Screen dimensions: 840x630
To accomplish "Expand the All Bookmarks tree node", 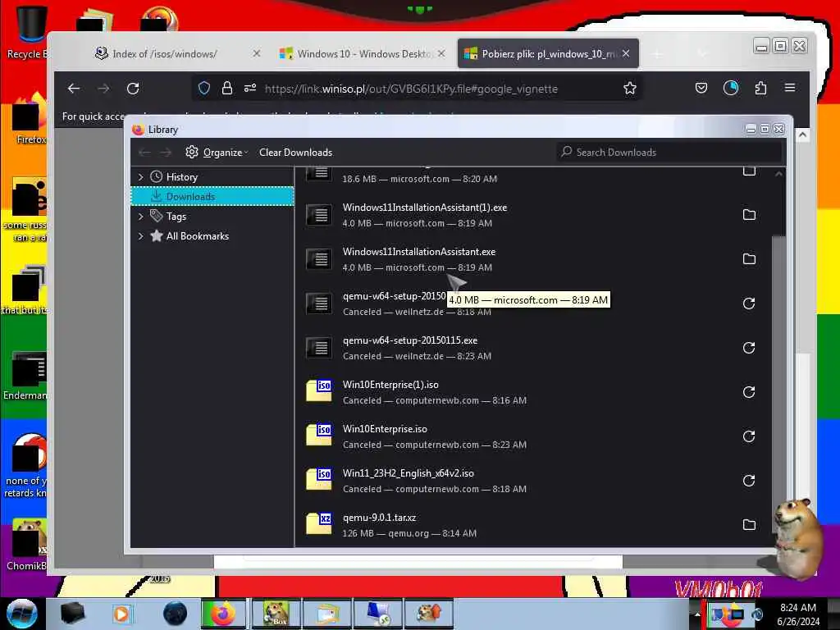I will click(x=141, y=236).
